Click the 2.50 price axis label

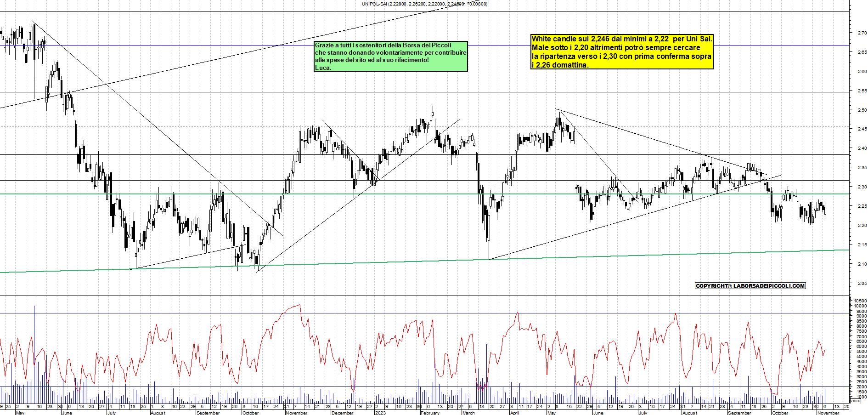pyautogui.click(x=862, y=110)
